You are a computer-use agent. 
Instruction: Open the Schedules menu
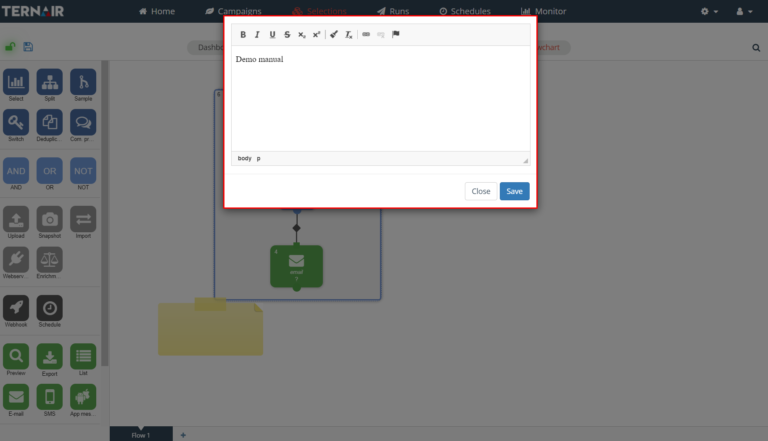[465, 11]
